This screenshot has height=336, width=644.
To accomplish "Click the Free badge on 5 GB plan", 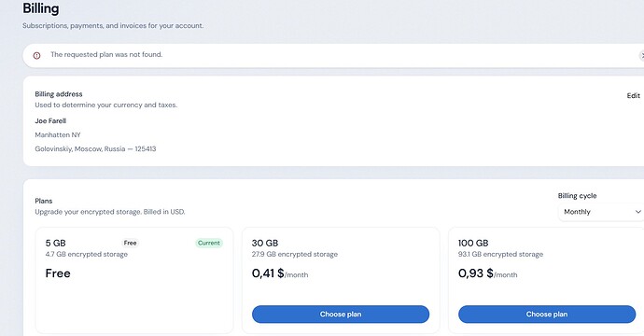I will click(130, 243).
